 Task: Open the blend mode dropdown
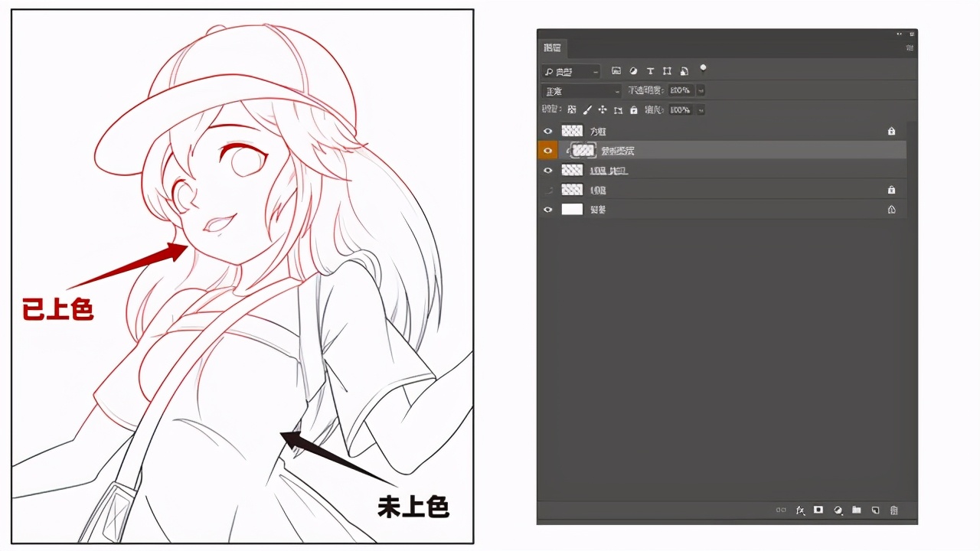[x=580, y=91]
